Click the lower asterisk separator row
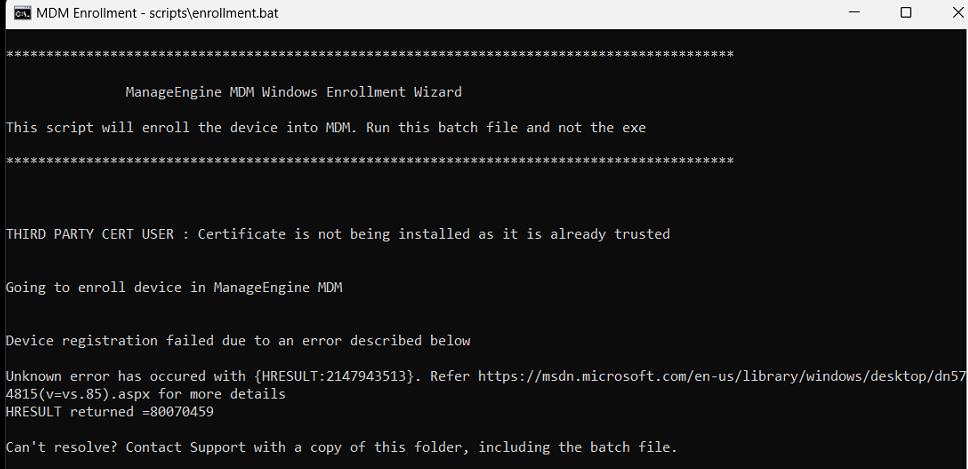The width and height of the screenshot is (968, 469). tap(370, 161)
